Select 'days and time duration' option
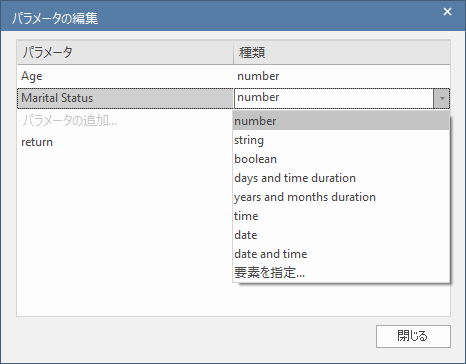This screenshot has height=364, width=466. tap(341, 178)
